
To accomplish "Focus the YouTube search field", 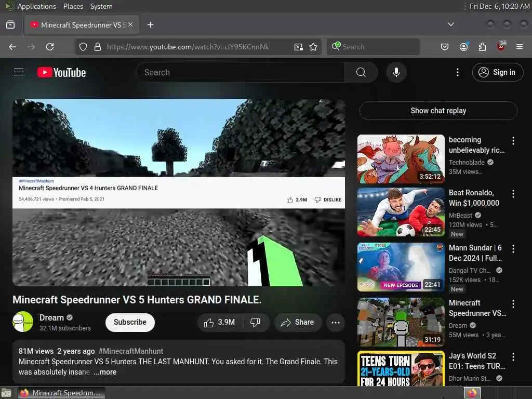I will 240,72.
